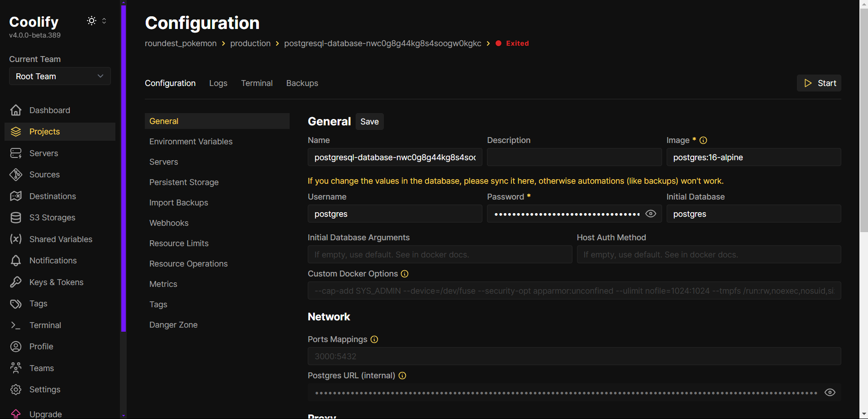868x419 pixels.
Task: Expand theme selector chevrons next to sun
Action: [104, 21]
